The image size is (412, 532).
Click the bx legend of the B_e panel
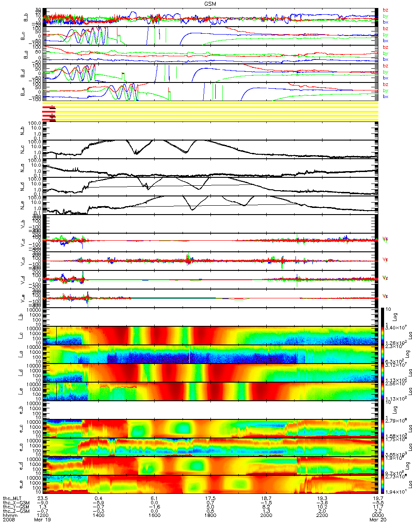pos(385,96)
